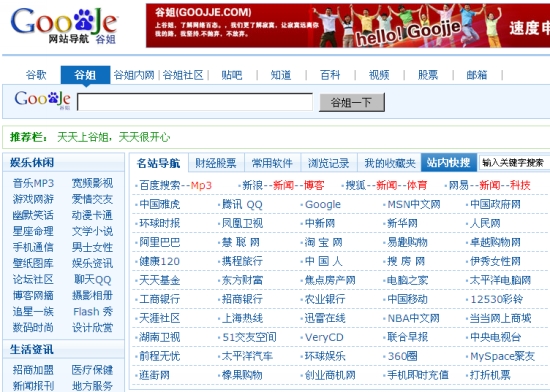Open the 新浪 link
The height and width of the screenshot is (392, 550).
253,185
